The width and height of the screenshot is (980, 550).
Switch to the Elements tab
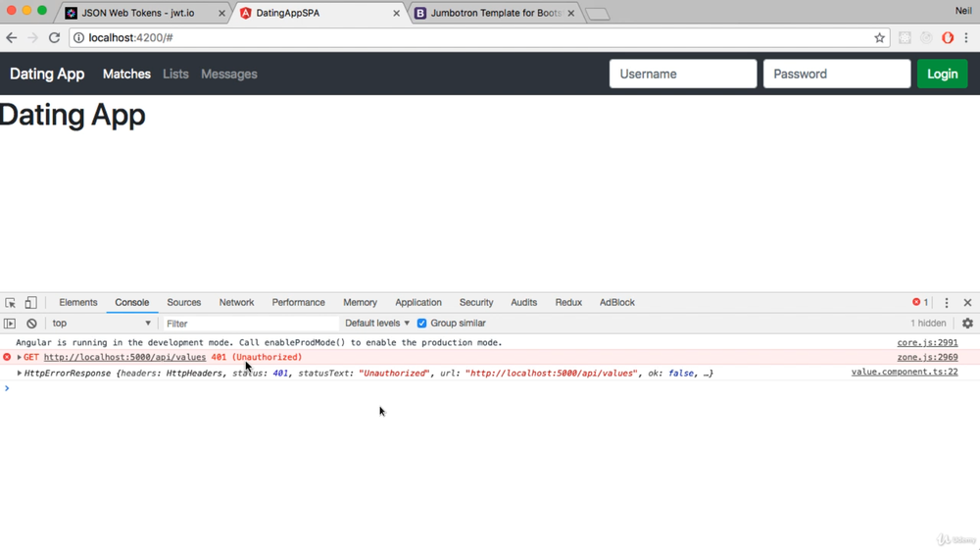point(78,303)
